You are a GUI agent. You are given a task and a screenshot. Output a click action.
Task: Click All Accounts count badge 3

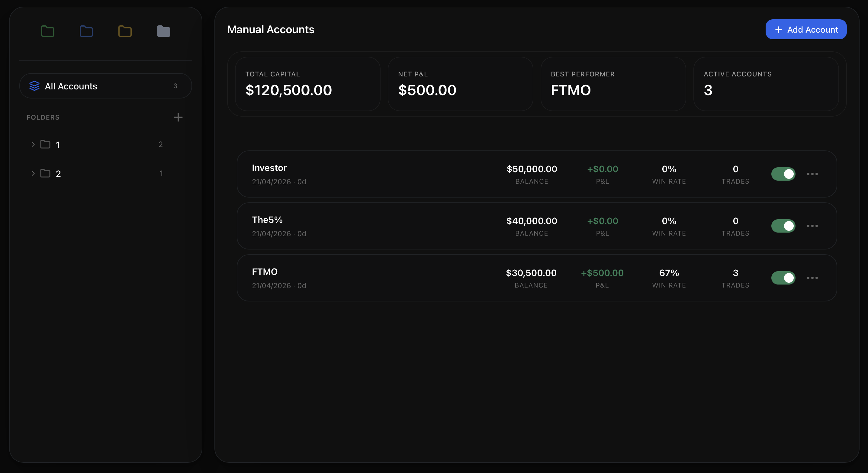point(175,86)
